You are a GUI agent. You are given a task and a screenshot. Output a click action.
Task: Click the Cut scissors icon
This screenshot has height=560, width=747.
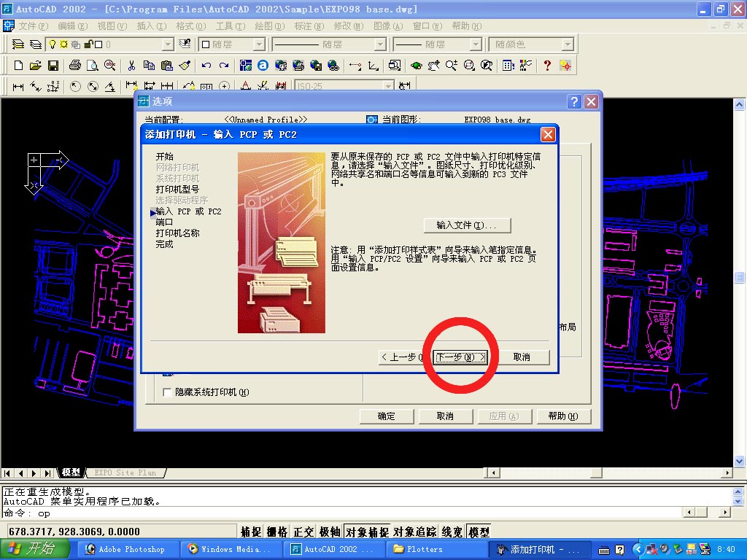pyautogui.click(x=131, y=66)
